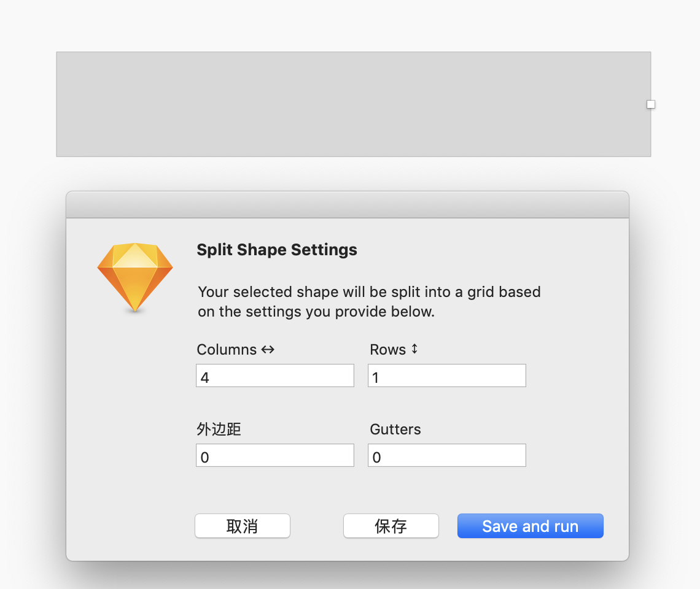Click the dialog's title bar
The image size is (700, 589).
[x=348, y=205]
